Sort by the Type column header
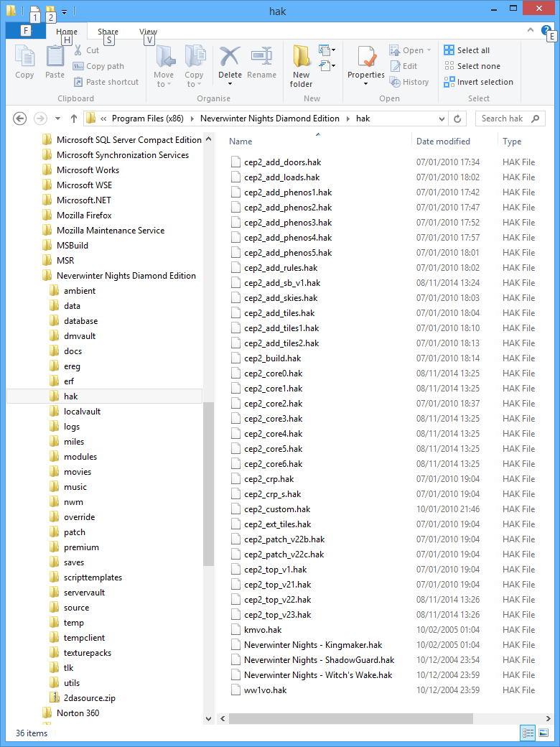 point(512,141)
